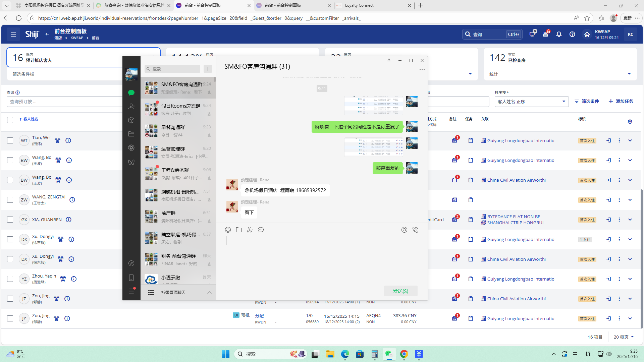Image resolution: width=644 pixels, height=362 pixels.
Task: Click the emoji icon in chat toolbar
Action: coord(228,230)
